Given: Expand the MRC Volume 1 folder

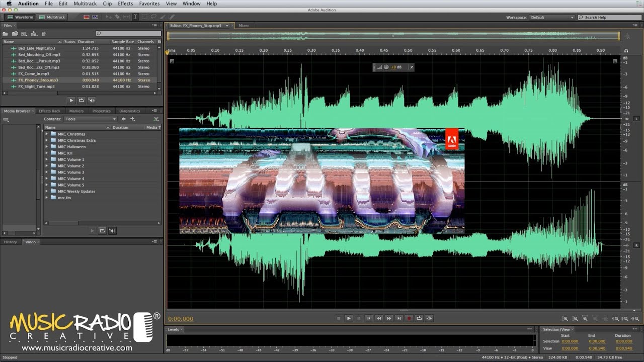Looking at the screenshot, I should pyautogui.click(x=47, y=159).
